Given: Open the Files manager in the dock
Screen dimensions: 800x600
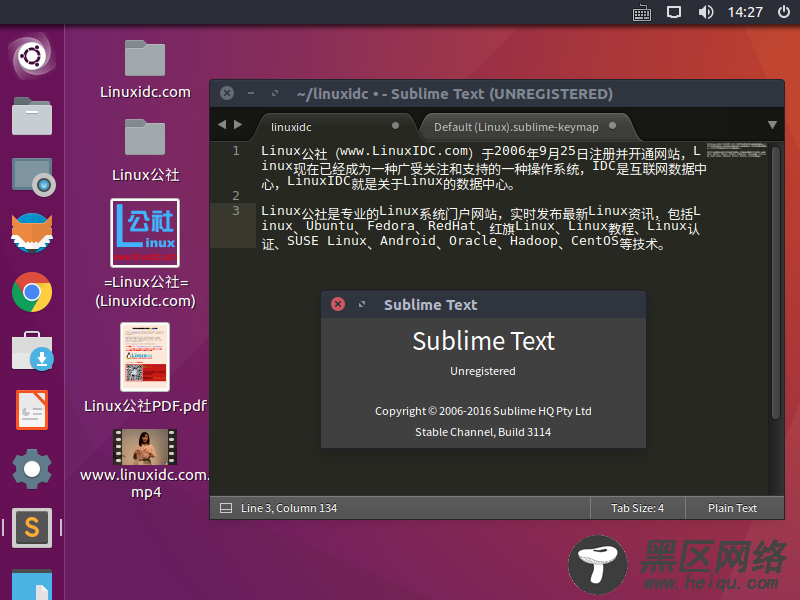Looking at the screenshot, I should tap(32, 116).
